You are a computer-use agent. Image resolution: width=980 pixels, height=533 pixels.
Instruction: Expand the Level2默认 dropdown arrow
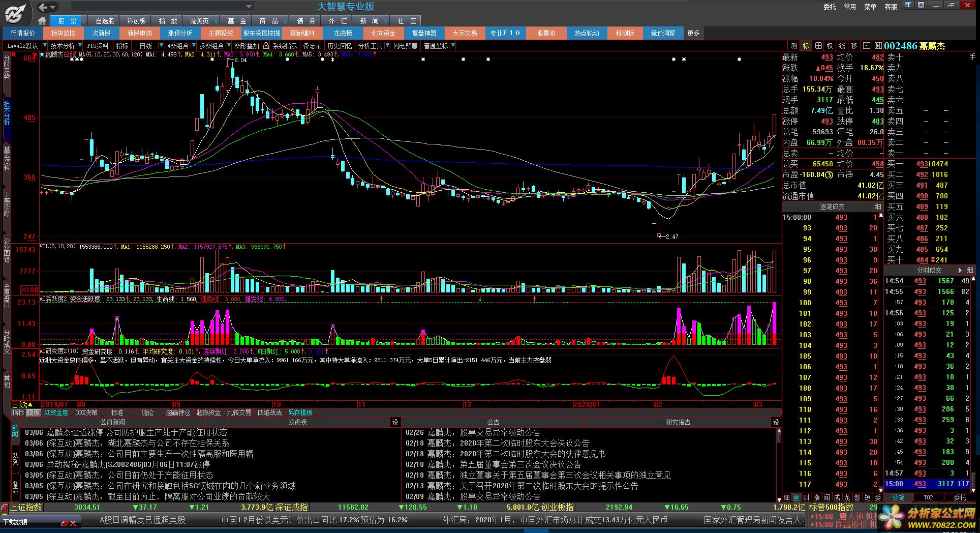pyautogui.click(x=44, y=46)
